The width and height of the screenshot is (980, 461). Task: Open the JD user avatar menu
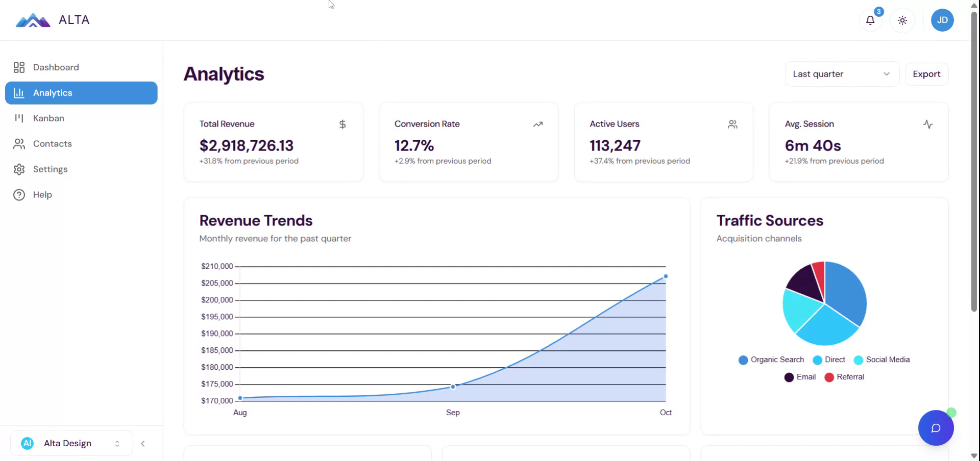pyautogui.click(x=942, y=20)
